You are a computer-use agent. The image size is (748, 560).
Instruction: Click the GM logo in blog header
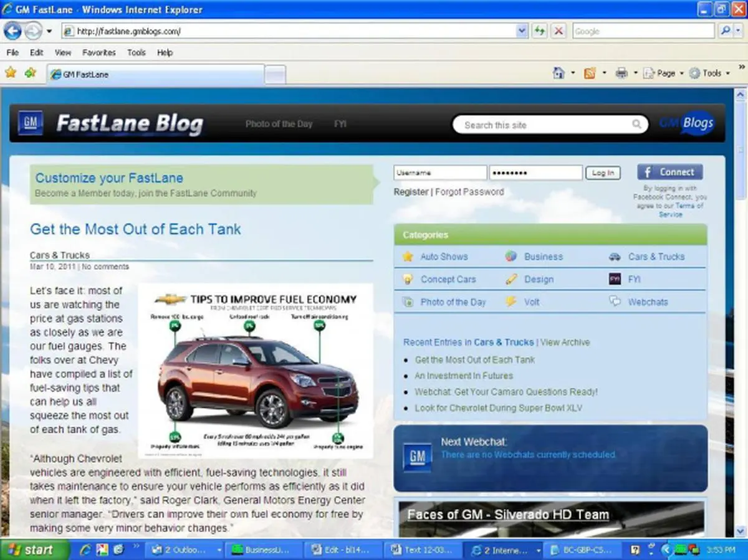tap(30, 123)
